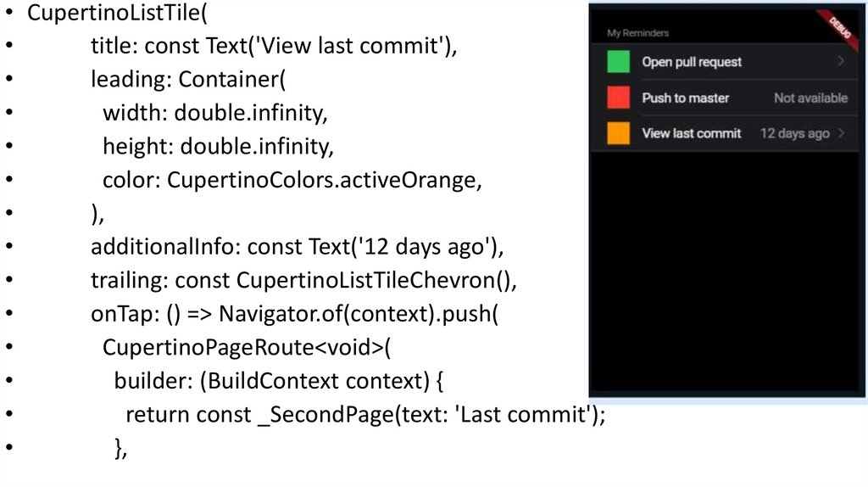
Task: Tap the Push to master title
Action: coord(686,98)
